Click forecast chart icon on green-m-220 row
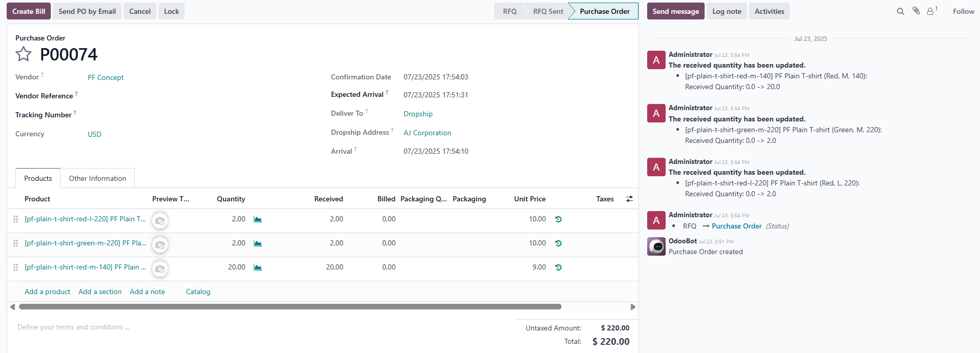The image size is (980, 353). click(258, 243)
